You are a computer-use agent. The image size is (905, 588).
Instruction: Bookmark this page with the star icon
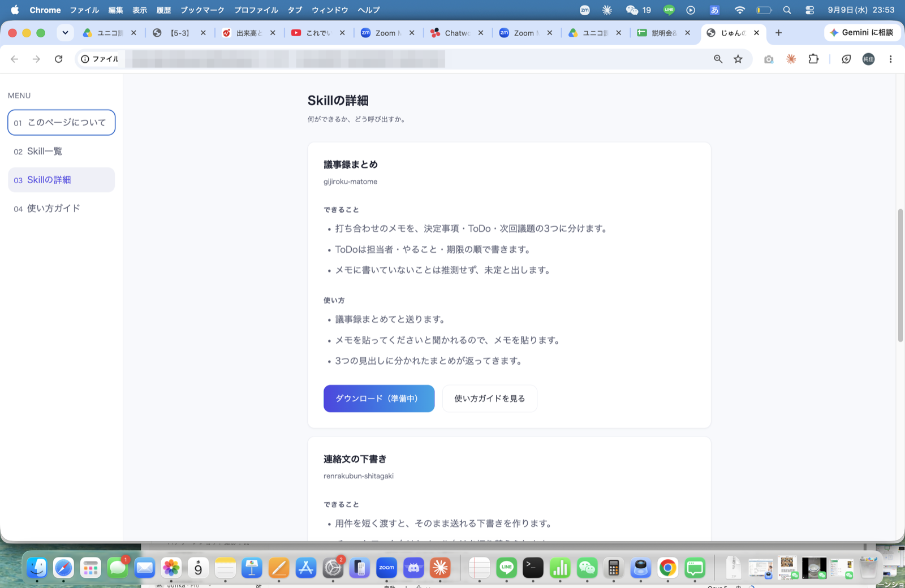738,59
